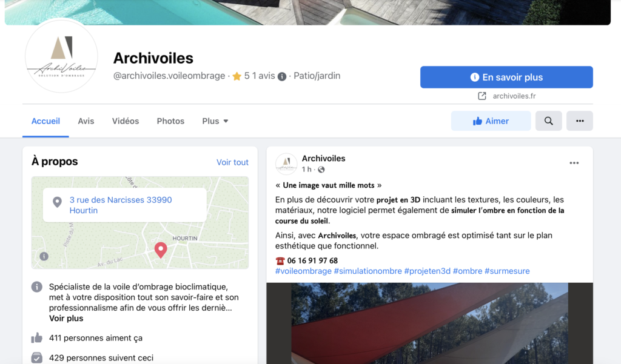Like the page with Aimer button
Image resolution: width=621 pixels, height=364 pixels.
pyautogui.click(x=491, y=121)
